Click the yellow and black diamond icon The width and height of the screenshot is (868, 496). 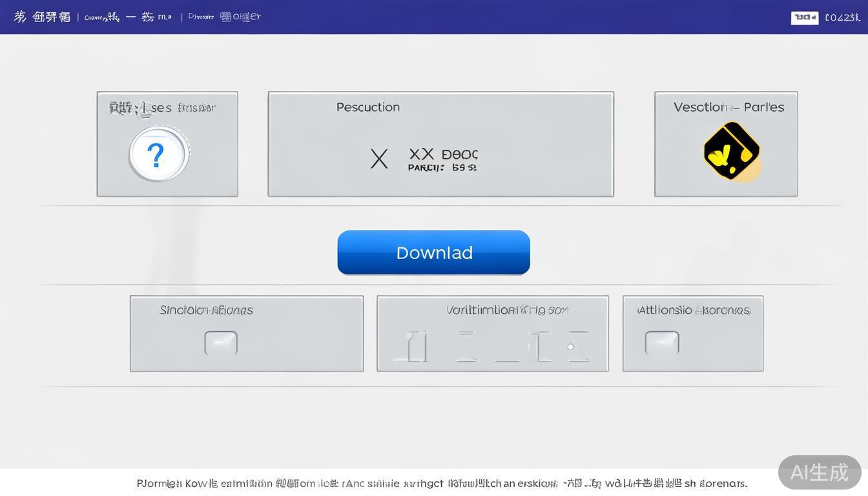[731, 151]
